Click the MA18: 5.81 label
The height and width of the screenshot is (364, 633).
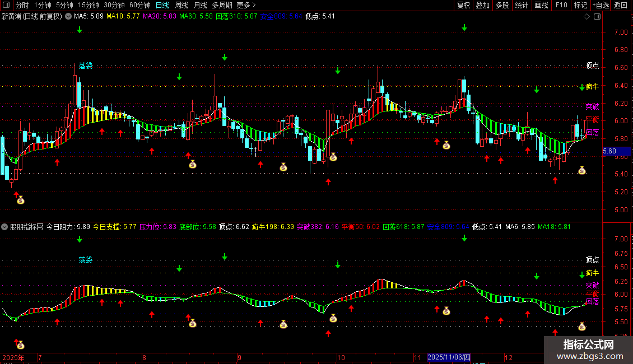tap(554, 227)
